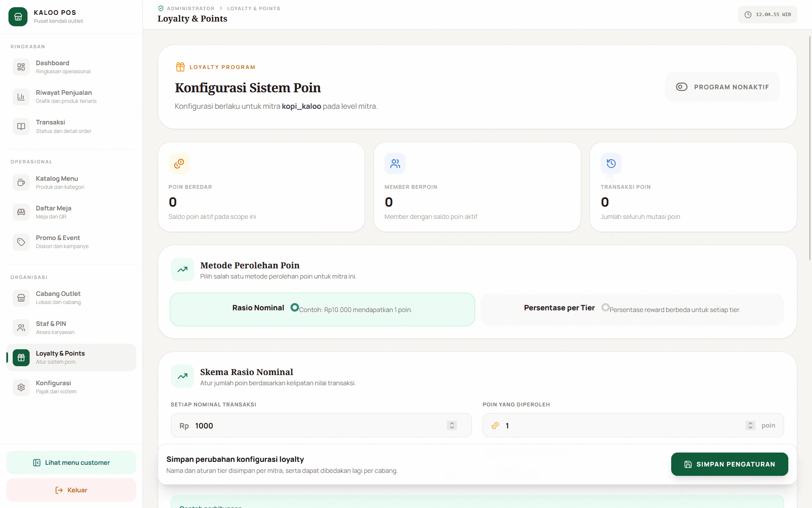
Task: Click the Katalog Menu cup icon
Action: pyautogui.click(x=21, y=182)
